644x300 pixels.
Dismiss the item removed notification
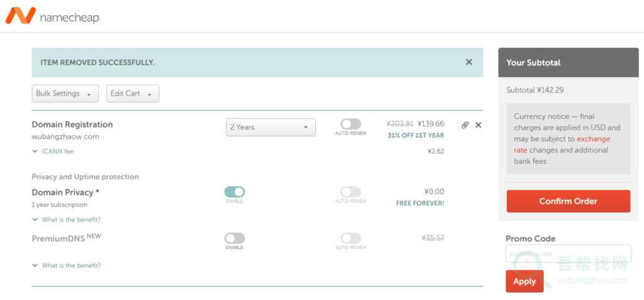click(469, 62)
